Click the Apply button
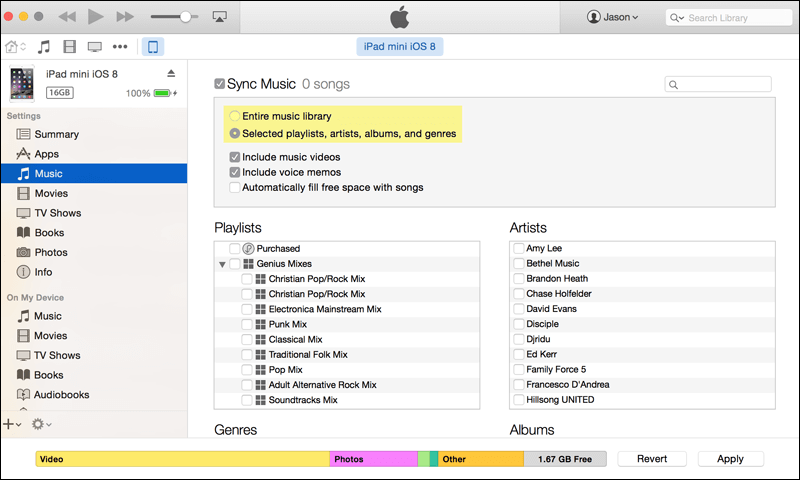Viewport: 800px width, 480px height. pyautogui.click(x=731, y=459)
